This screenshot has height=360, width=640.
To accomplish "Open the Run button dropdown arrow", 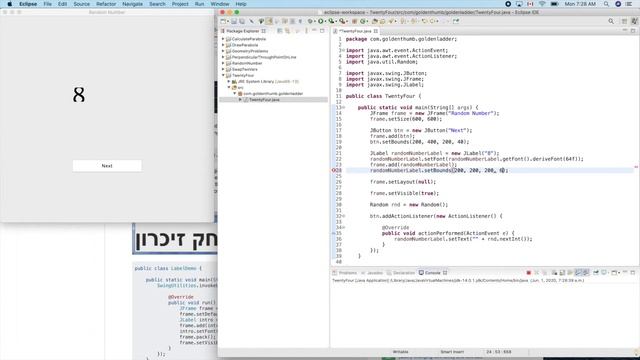I will [x=325, y=21].
